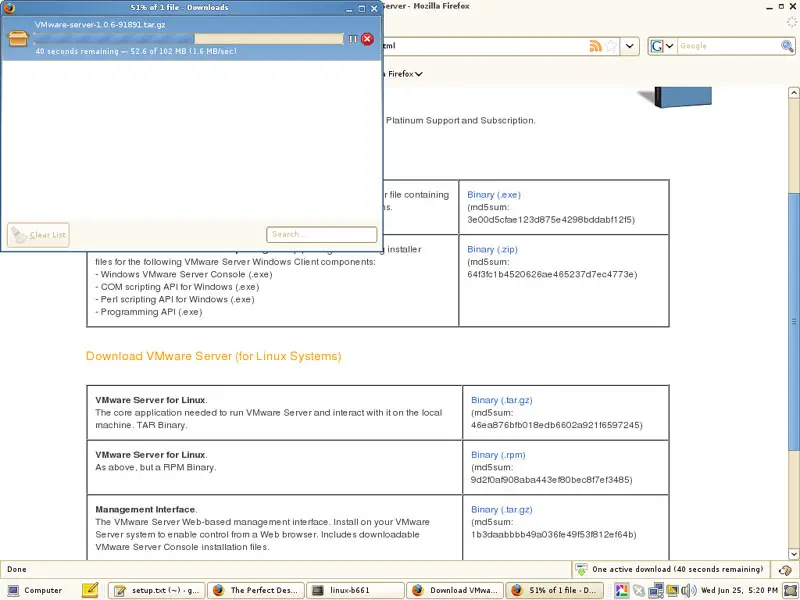The width and height of the screenshot is (800, 600).
Task: Click the scroll down arrow of the page scrollbar
Action: [x=793, y=554]
